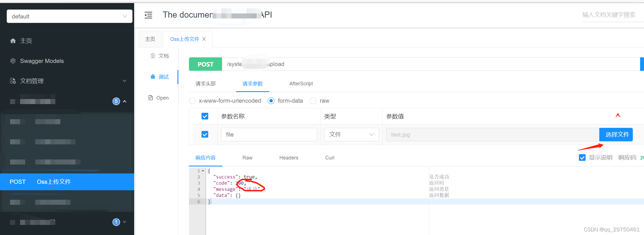This screenshot has height=235, width=644.
Task: Expand the group with badge 1
Action: (x=125, y=222)
